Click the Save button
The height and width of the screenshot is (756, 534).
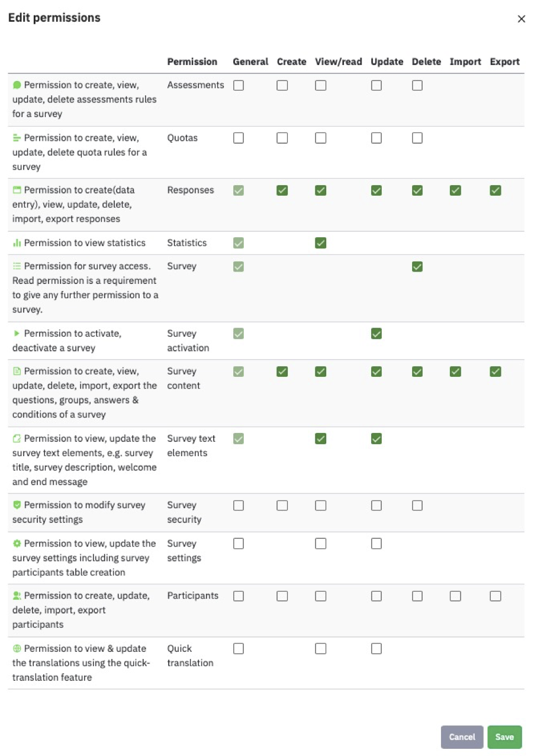(x=504, y=737)
